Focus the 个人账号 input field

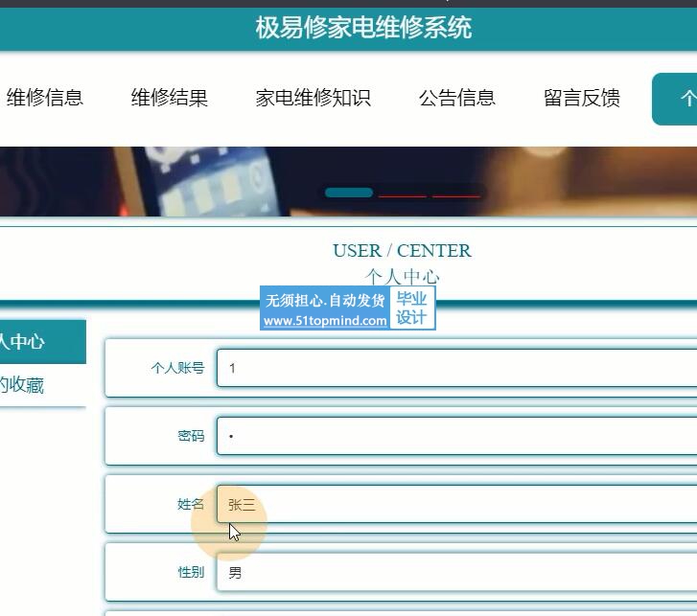(457, 368)
